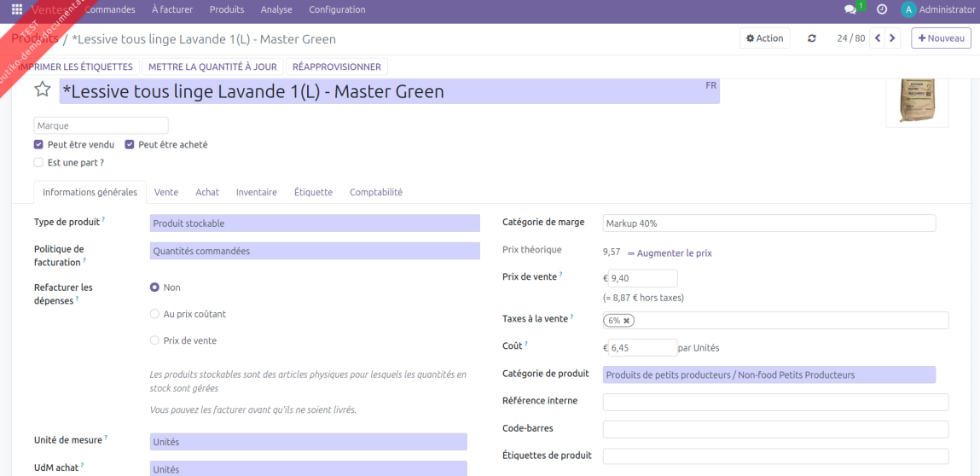Click the product name title field
Screen dimensions: 980x476
390,92
